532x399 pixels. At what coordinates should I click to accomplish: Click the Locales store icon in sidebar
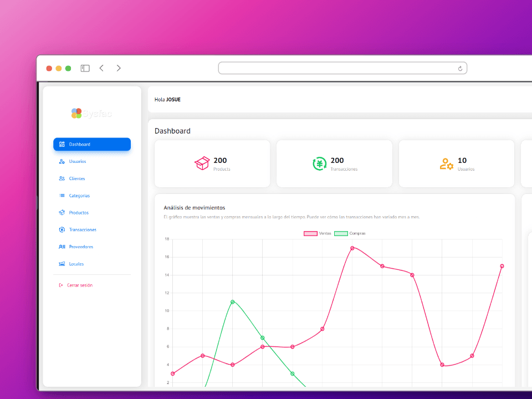tap(62, 264)
